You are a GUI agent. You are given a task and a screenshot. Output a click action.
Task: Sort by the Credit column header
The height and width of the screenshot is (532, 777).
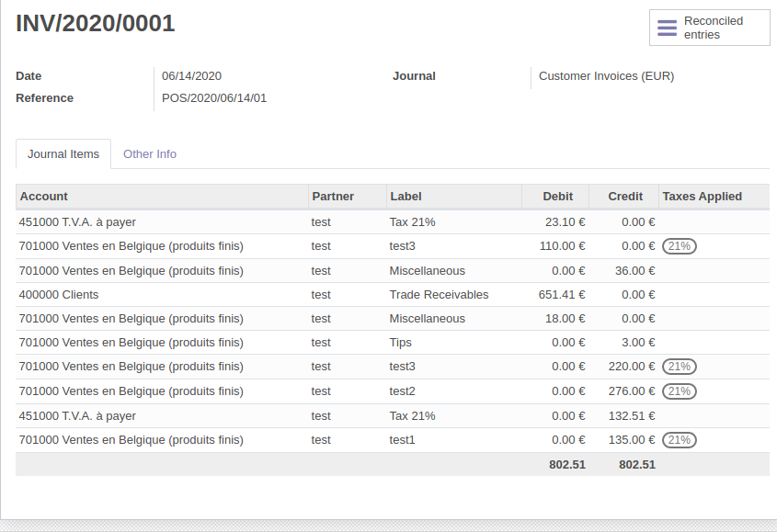(625, 196)
